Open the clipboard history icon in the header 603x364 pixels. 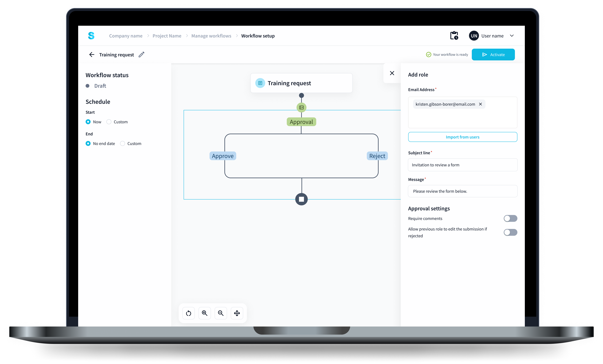(454, 35)
